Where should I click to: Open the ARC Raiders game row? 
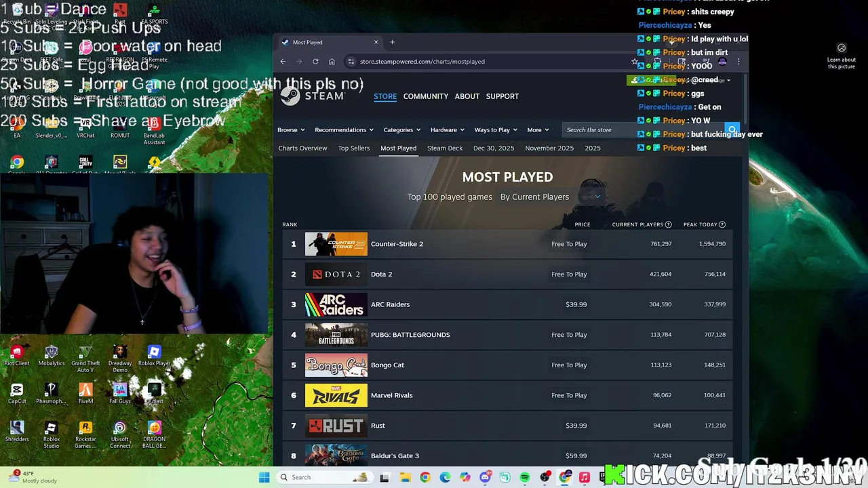pos(507,304)
